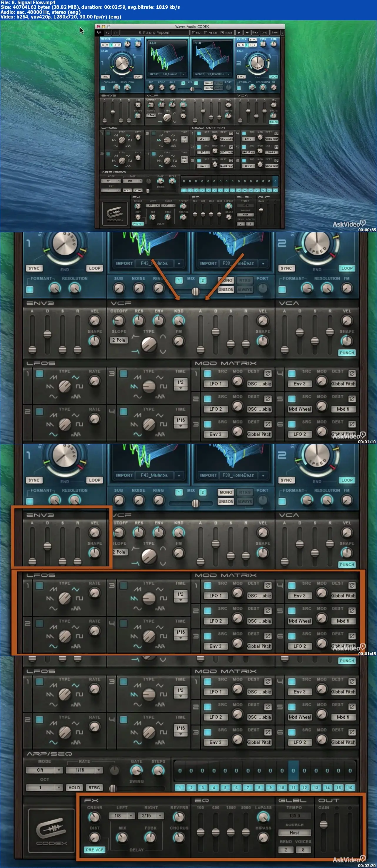Toggle VCA PUNCH button, 00:01:10 frame
Image resolution: width=377 pixels, height=868 pixels.
point(347,353)
